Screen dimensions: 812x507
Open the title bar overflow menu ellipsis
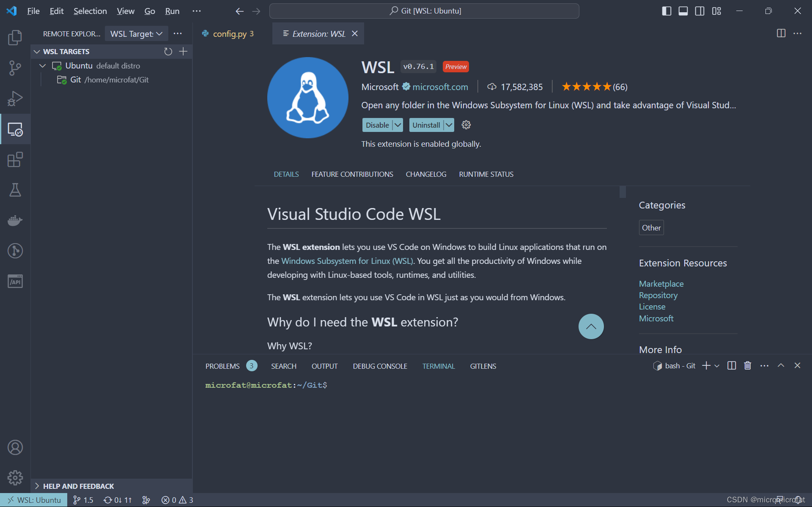[x=197, y=11]
